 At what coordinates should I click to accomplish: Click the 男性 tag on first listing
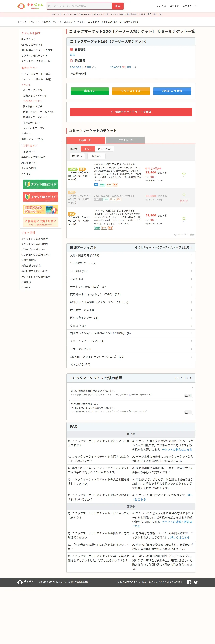[x=96, y=185]
